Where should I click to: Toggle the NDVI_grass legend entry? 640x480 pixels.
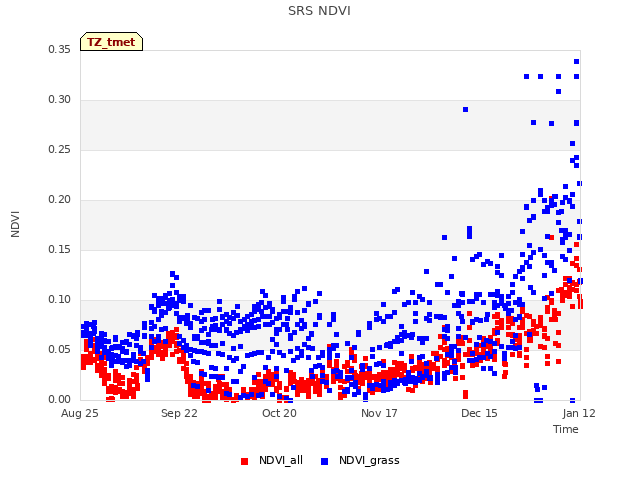(x=360, y=460)
